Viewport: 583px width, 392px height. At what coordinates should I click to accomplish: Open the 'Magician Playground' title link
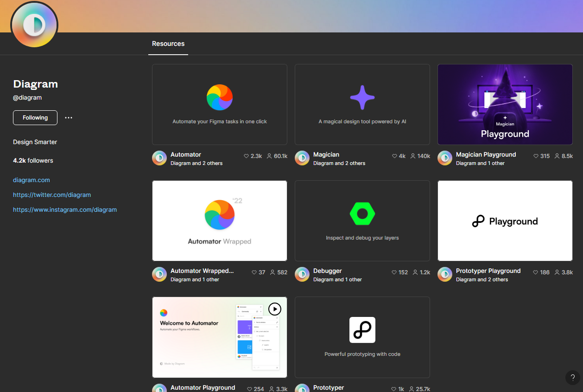point(486,154)
